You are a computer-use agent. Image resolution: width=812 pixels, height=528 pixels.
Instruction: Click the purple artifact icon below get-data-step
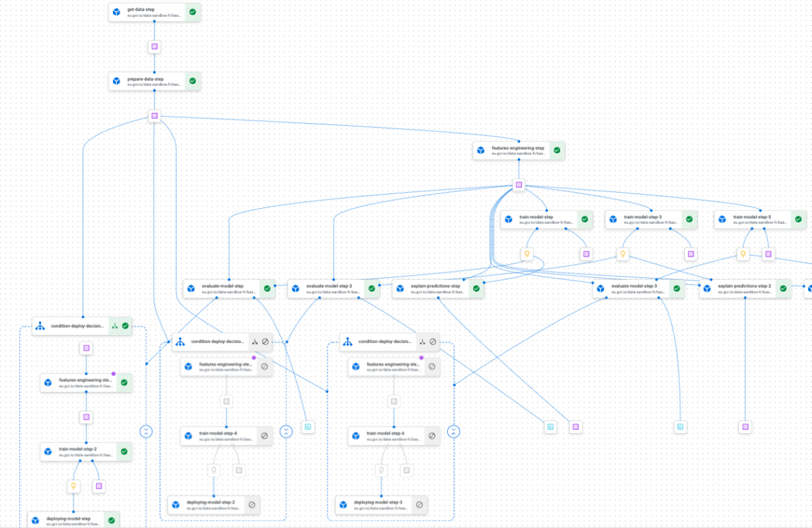point(154,47)
